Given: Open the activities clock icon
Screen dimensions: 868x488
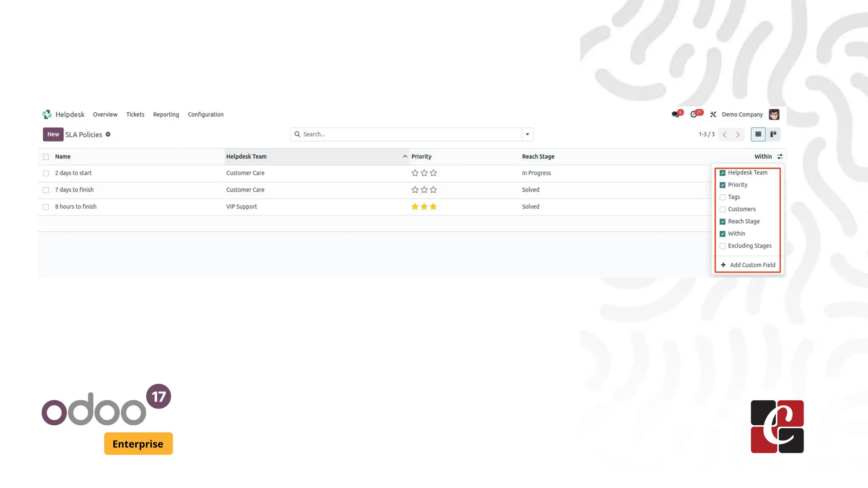Looking at the screenshot, I should click(x=694, y=114).
